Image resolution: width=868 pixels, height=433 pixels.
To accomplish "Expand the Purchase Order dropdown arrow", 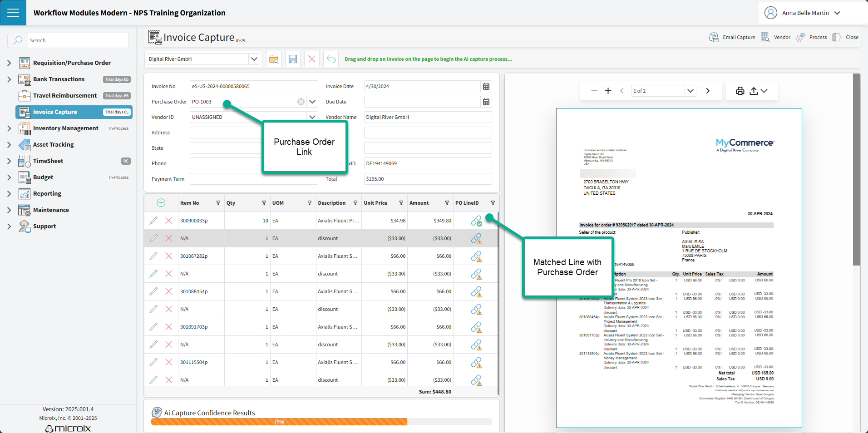I will 312,102.
